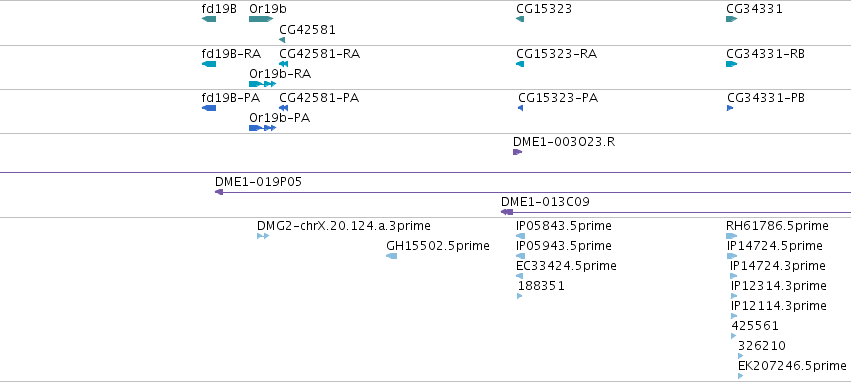
Task: Select the Or19b gene arrow glyph
Action: click(x=261, y=19)
